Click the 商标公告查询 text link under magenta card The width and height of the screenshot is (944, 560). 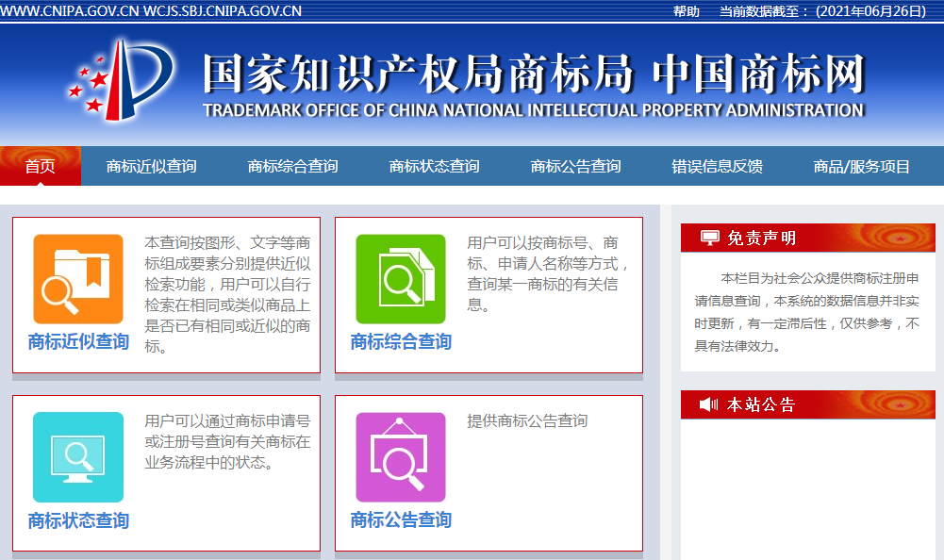400,519
